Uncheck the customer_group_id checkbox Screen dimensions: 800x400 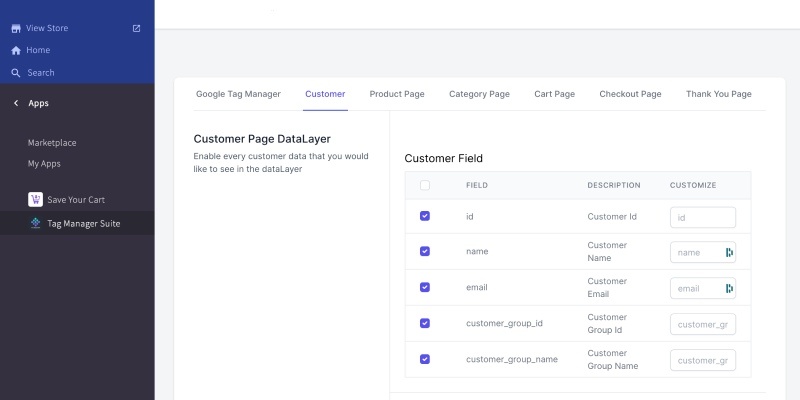[424, 323]
